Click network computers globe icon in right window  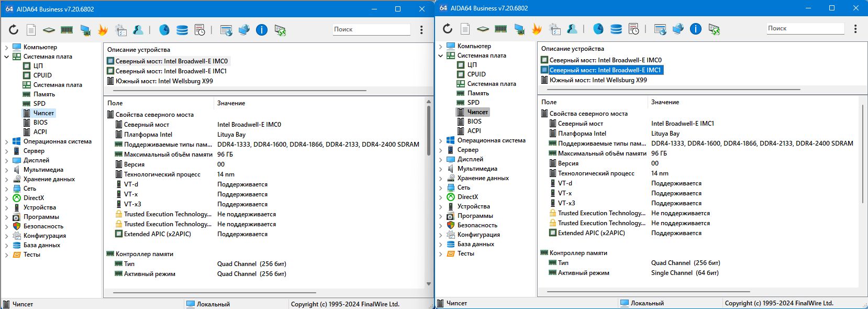point(678,29)
